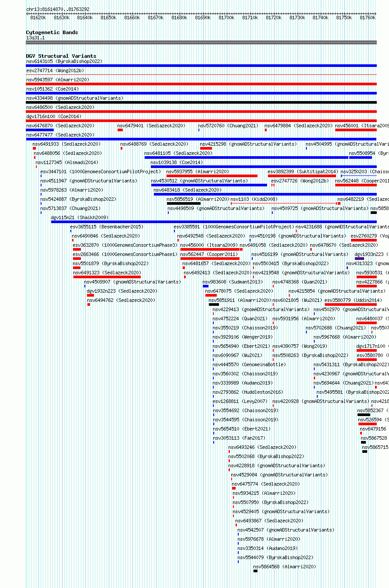The height and width of the screenshot is (588, 389).
Task: Click nsv5544079 (ByrskaBishop2022) variant label
Action: (275, 557)
